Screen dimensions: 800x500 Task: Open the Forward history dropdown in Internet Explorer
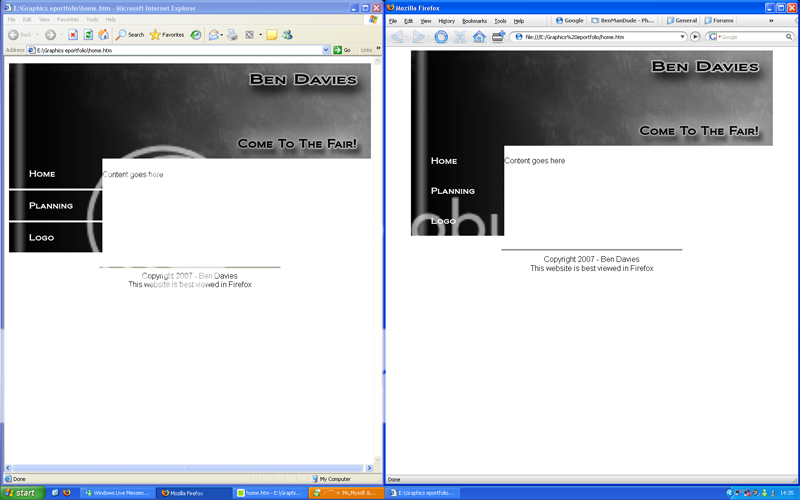tap(61, 35)
